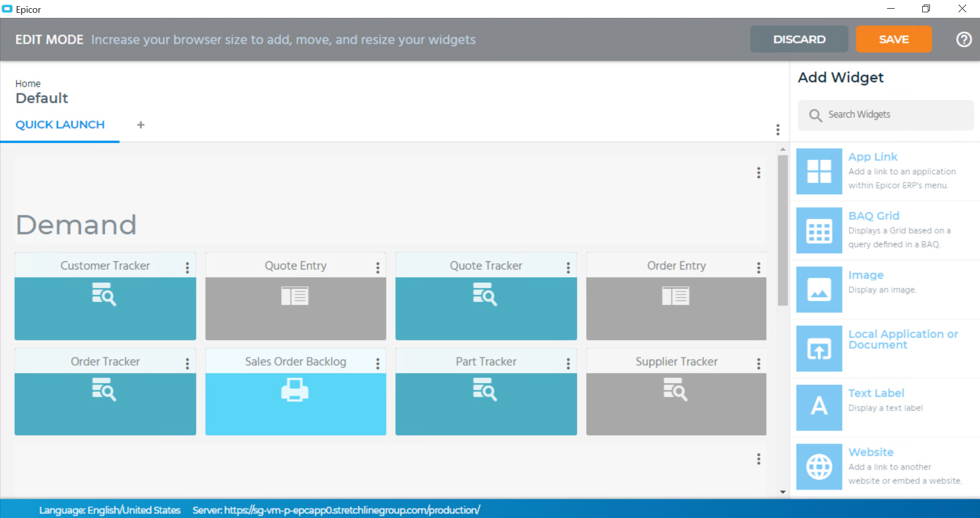
Task: Click the Local Application or Document icon
Action: 819,349
